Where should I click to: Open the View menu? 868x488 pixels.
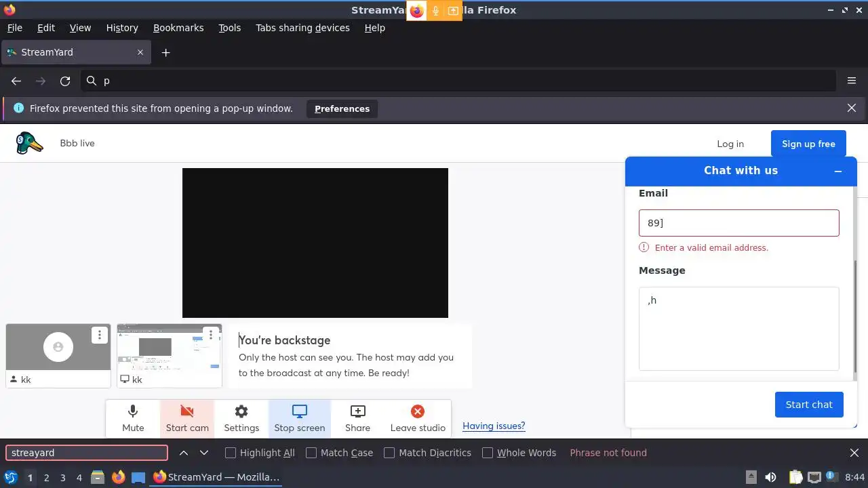click(x=80, y=28)
